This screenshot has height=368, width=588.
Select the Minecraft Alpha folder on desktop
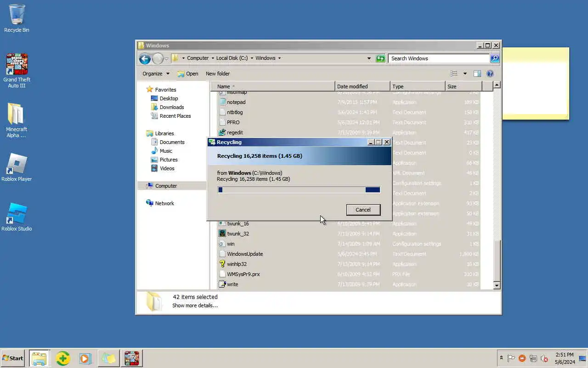pos(17,120)
